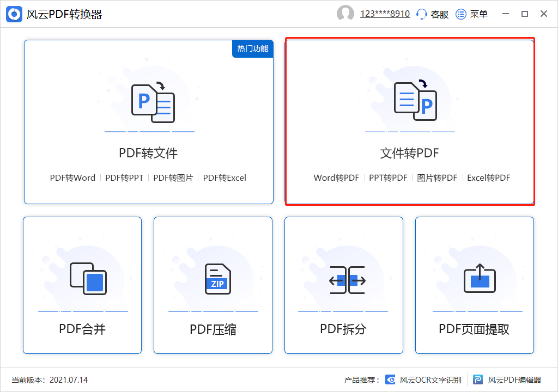Image resolution: width=558 pixels, height=392 pixels.
Task: Select the PDF转文件 title
Action: pyautogui.click(x=148, y=154)
